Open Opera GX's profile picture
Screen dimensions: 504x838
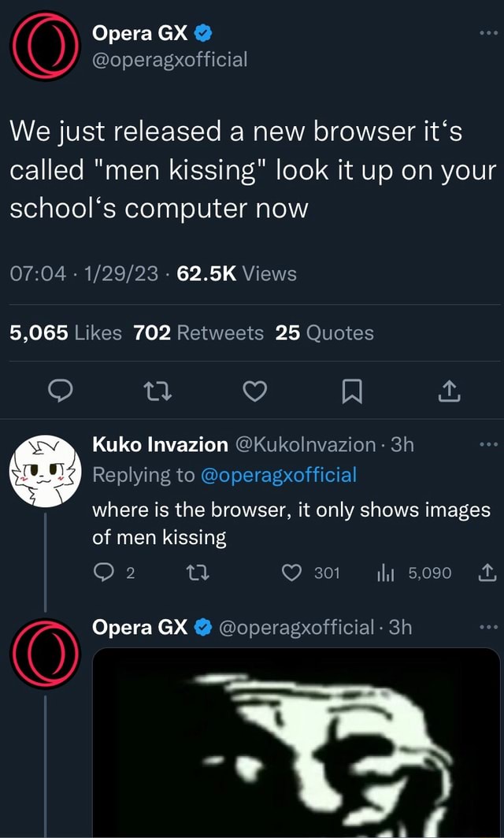pyautogui.click(x=45, y=45)
